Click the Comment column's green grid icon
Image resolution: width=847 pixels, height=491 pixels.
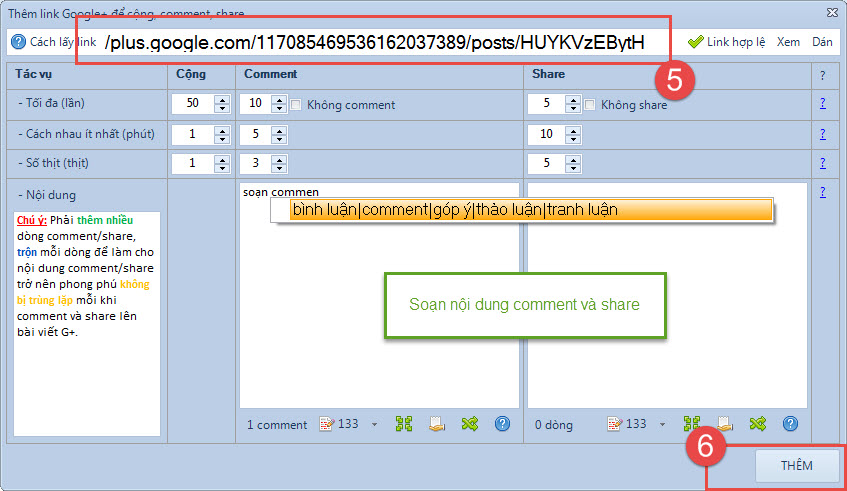(404, 424)
